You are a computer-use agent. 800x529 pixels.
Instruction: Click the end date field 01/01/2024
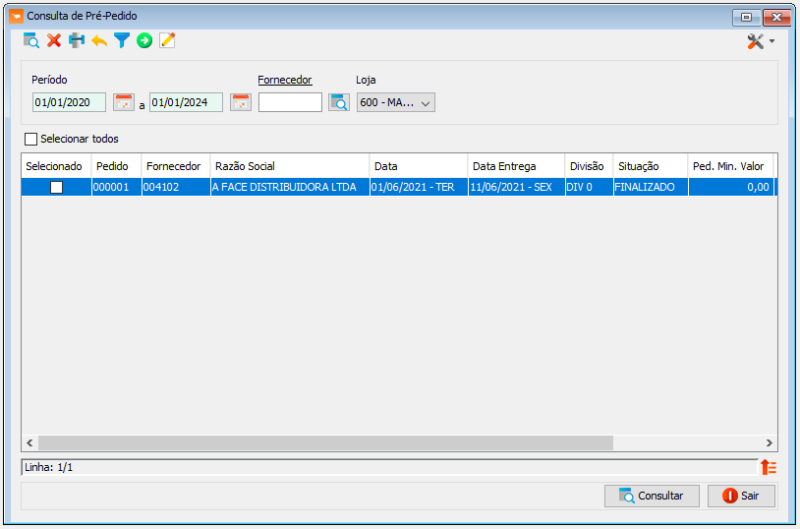point(186,102)
